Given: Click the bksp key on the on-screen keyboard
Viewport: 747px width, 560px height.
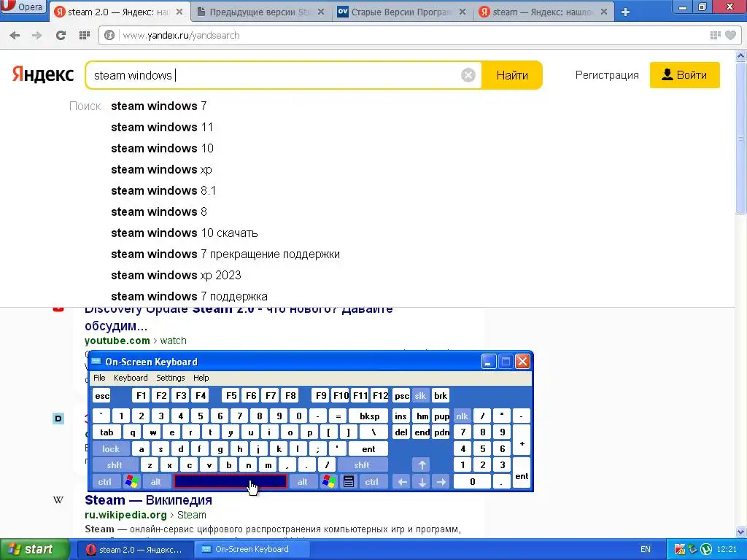Looking at the screenshot, I should click(x=369, y=416).
